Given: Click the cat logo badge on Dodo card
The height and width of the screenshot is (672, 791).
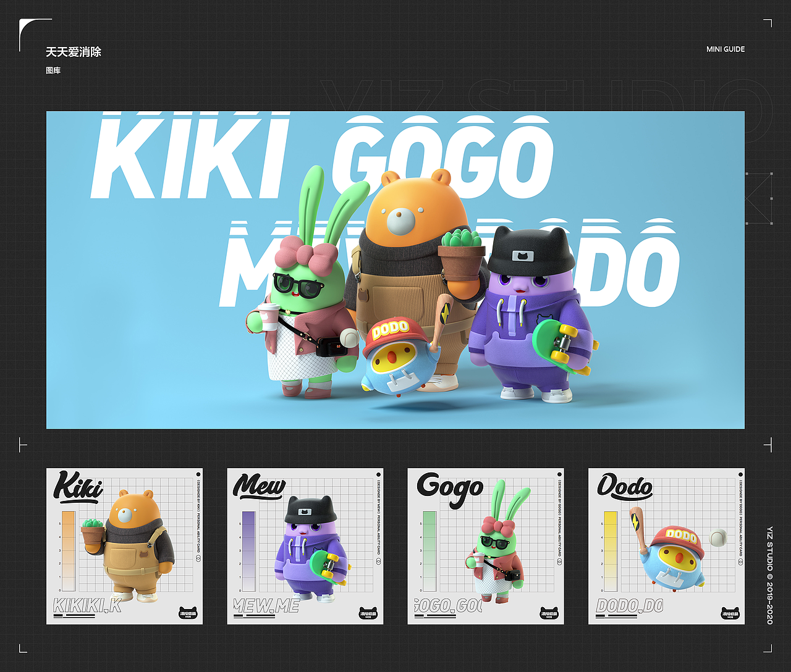Looking at the screenshot, I should tap(730, 613).
